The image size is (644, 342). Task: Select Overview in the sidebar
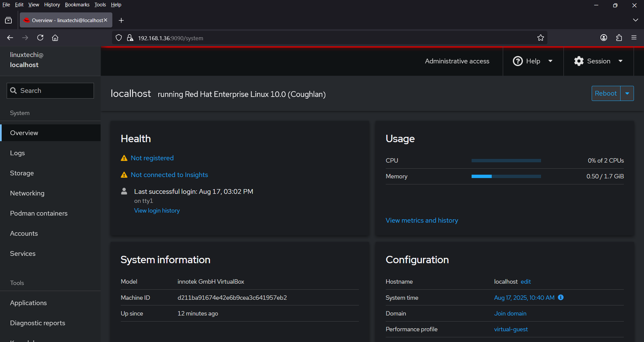click(50, 133)
